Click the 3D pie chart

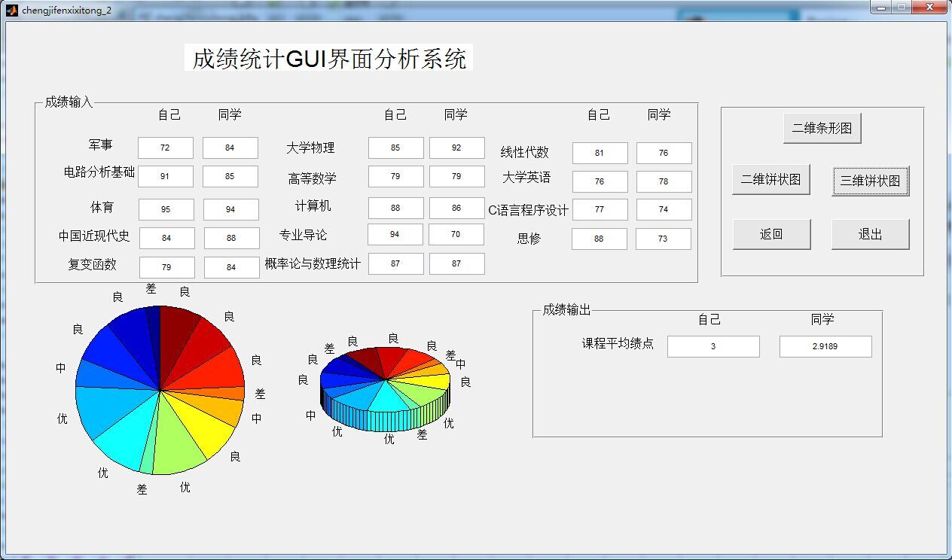coord(386,389)
